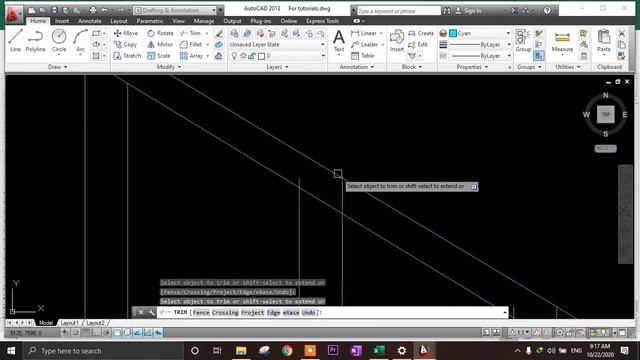Click the TOP face of ViewCube
The width and height of the screenshot is (640, 360).
(x=605, y=114)
